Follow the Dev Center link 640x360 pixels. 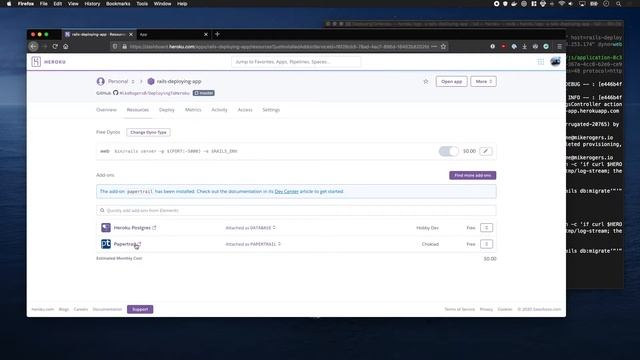(x=287, y=191)
